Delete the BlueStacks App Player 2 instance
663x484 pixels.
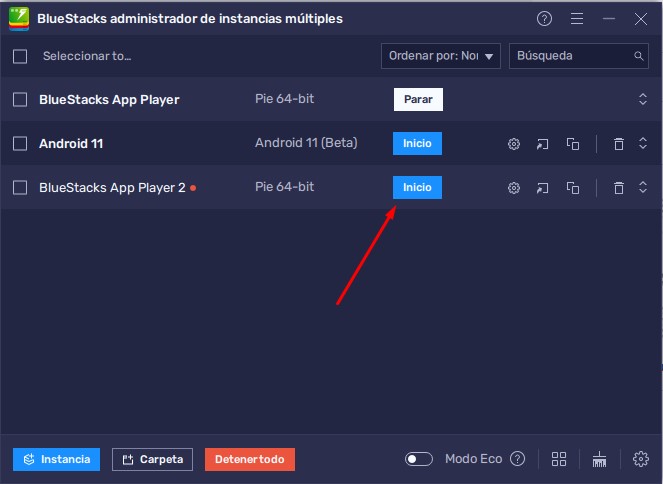(619, 188)
